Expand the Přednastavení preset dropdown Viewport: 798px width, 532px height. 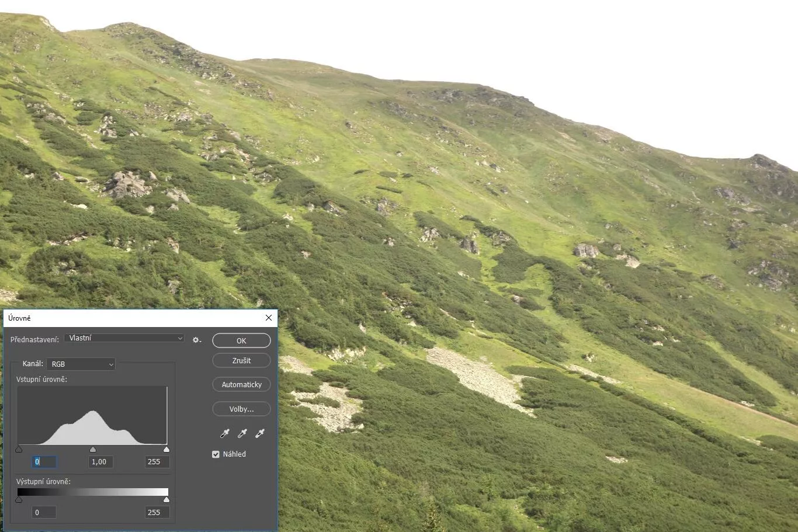point(124,338)
